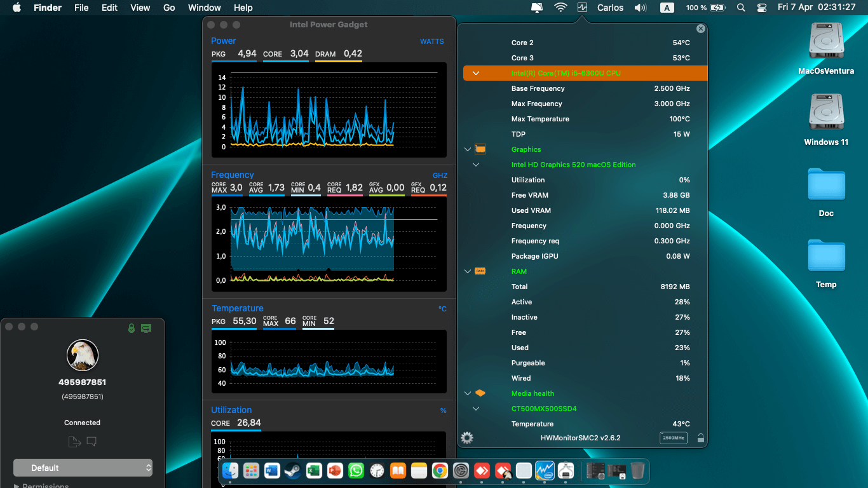The width and height of the screenshot is (868, 488).
Task: Launch PowerPoint from the Dock
Action: tap(335, 470)
